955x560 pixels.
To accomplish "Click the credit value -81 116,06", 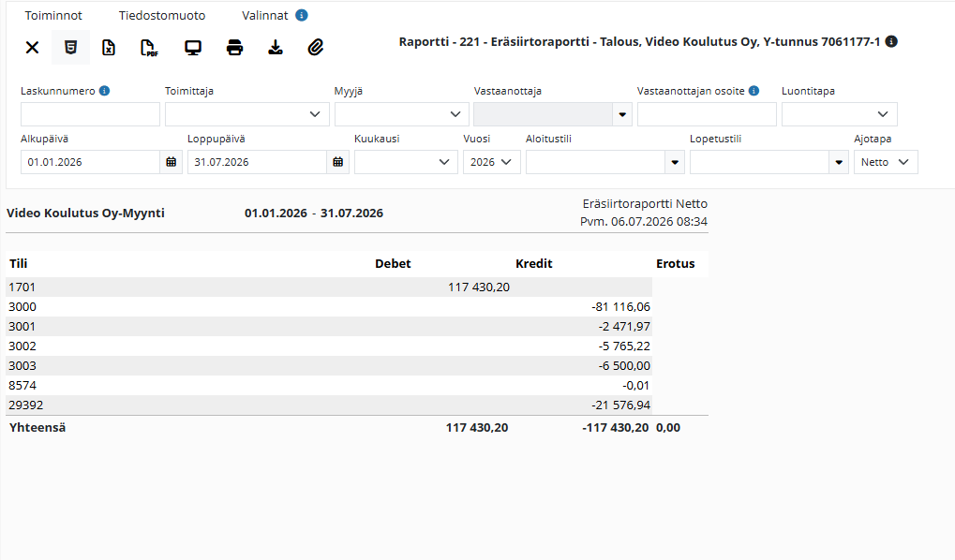I will tap(620, 307).
